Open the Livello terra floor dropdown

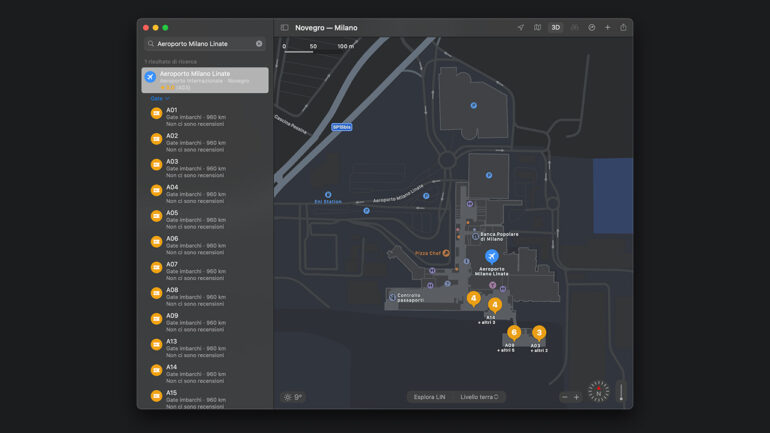click(x=479, y=397)
